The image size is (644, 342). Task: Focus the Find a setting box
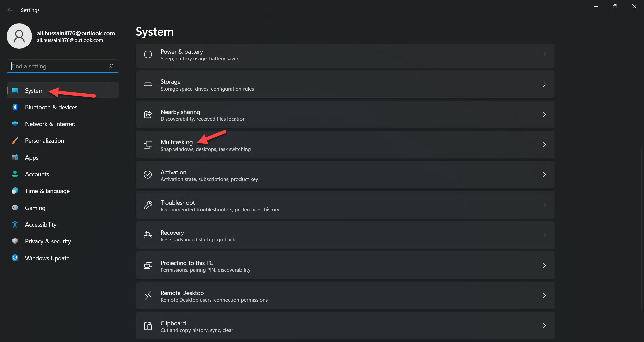click(59, 66)
